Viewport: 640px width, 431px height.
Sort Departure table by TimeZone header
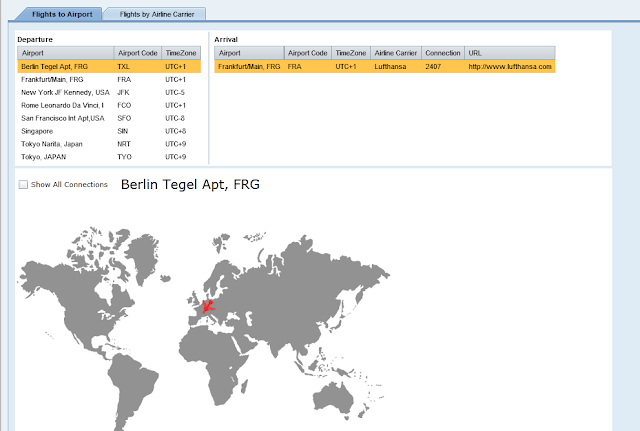tap(181, 53)
